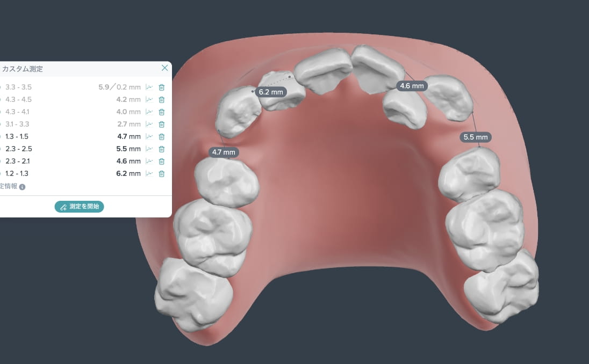The width and height of the screenshot is (589, 364).
Task: Click the 4.7 mm measurement label
Action: pyautogui.click(x=224, y=152)
